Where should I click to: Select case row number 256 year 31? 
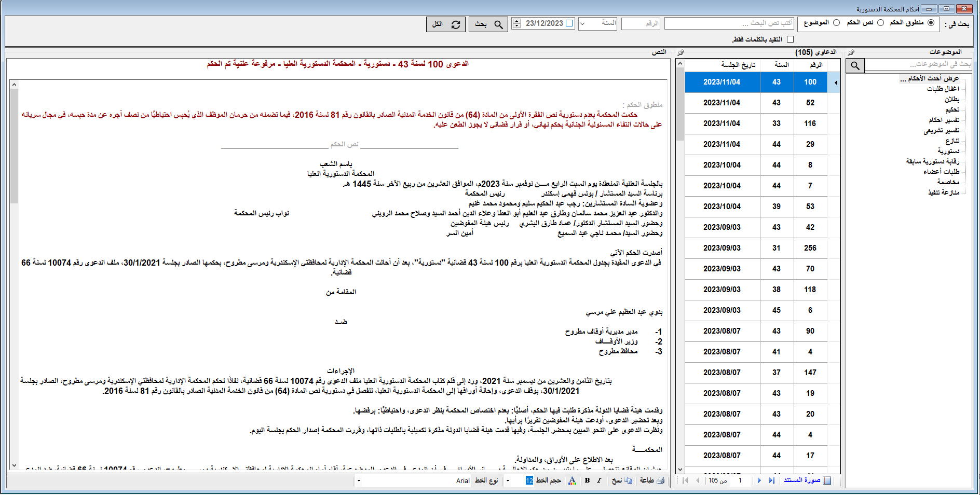[x=762, y=248]
